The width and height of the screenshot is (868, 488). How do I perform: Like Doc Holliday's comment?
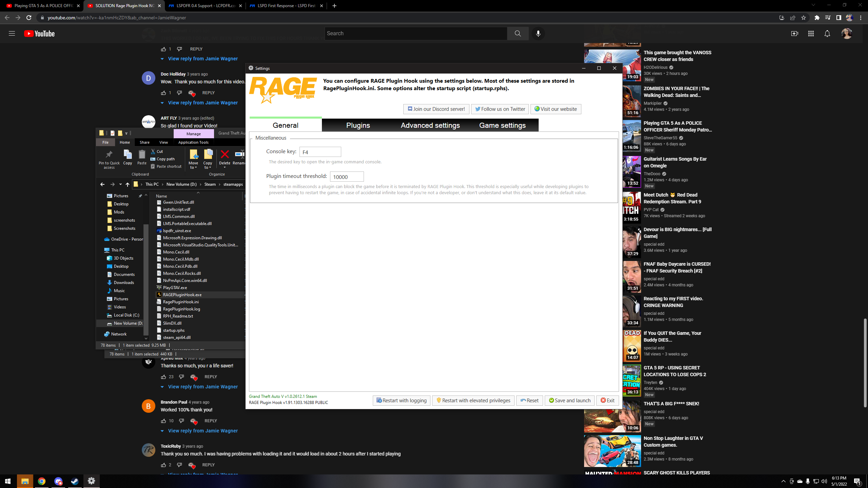pyautogui.click(x=163, y=93)
